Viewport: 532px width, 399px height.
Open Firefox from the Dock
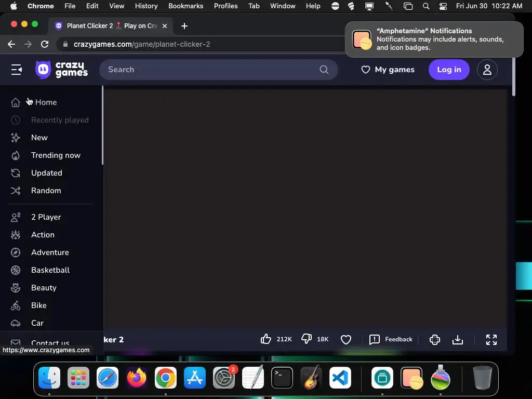pos(137,378)
